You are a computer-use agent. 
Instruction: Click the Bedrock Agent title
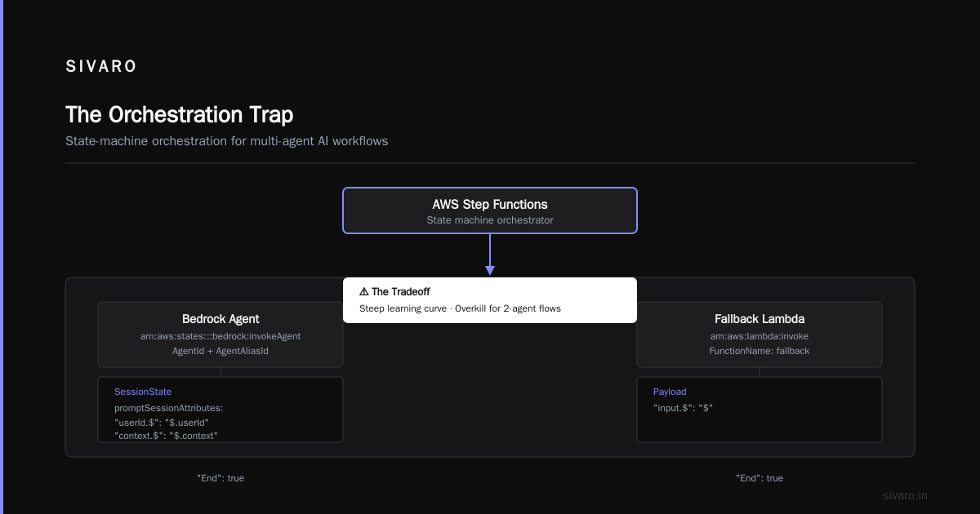[x=220, y=319]
